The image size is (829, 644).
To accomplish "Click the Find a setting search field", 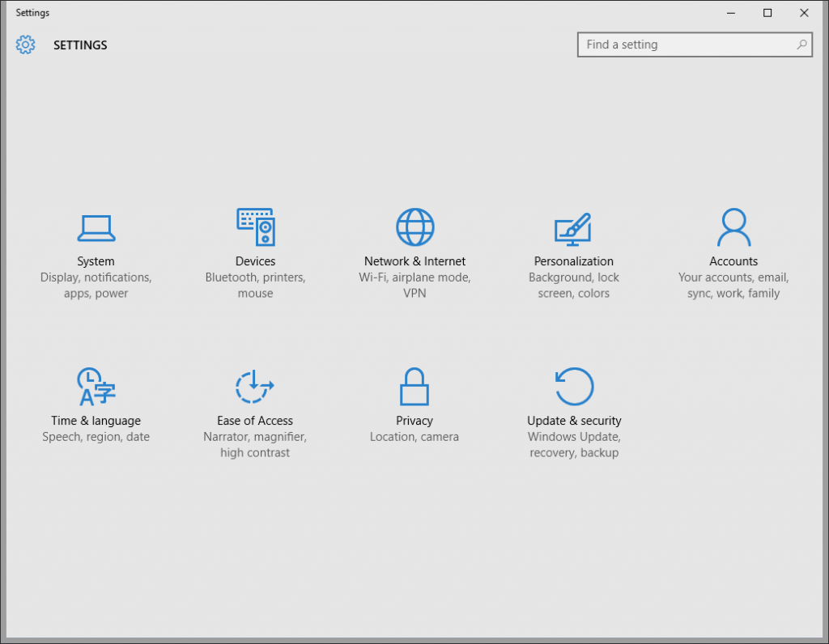I will [x=688, y=44].
